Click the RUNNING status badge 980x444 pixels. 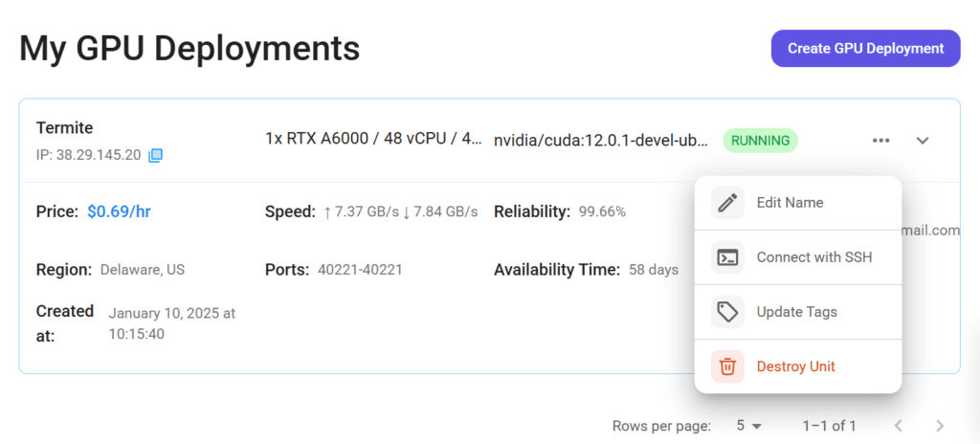(760, 141)
